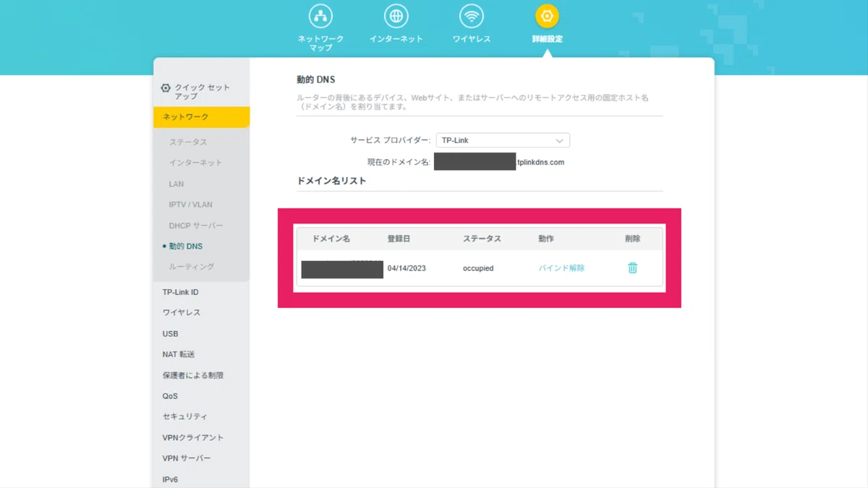
Task: Open LAN settings in the sidebar
Action: point(176,184)
